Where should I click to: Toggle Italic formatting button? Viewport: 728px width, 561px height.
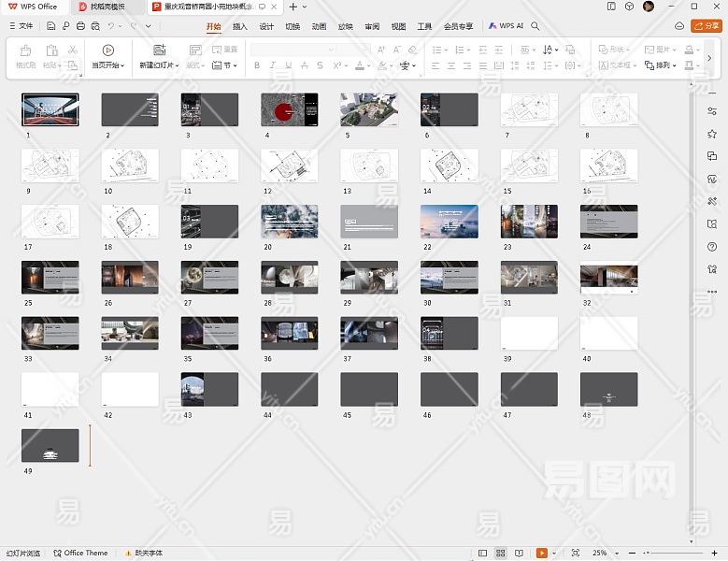272,66
